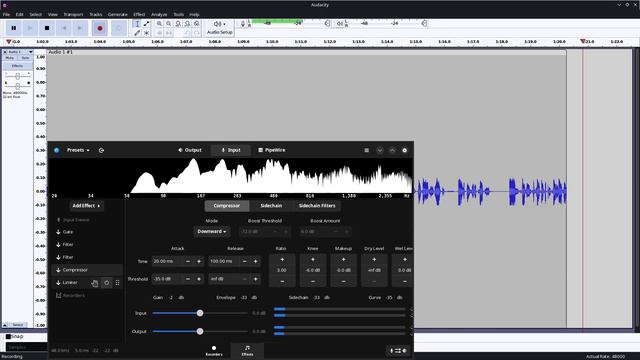Screen dimensions: 640x360
Task: Click the Stop button in Audacity
Action: click(x=47, y=28)
